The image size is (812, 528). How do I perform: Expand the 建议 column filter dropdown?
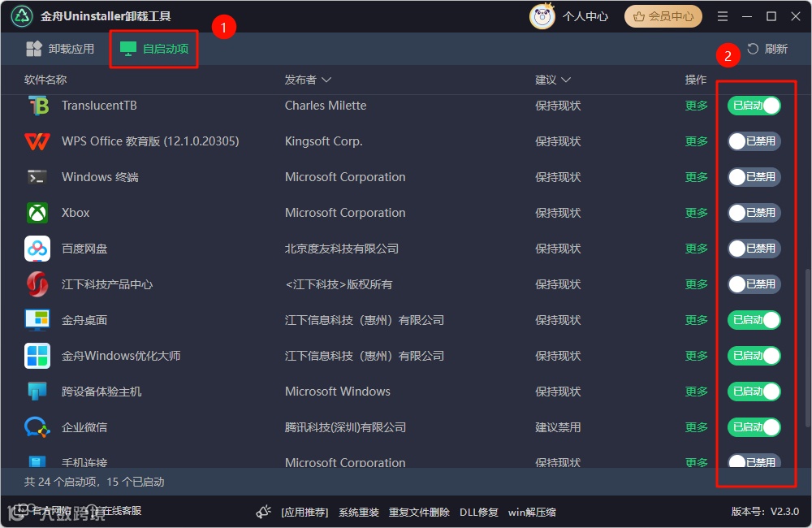pyautogui.click(x=566, y=80)
